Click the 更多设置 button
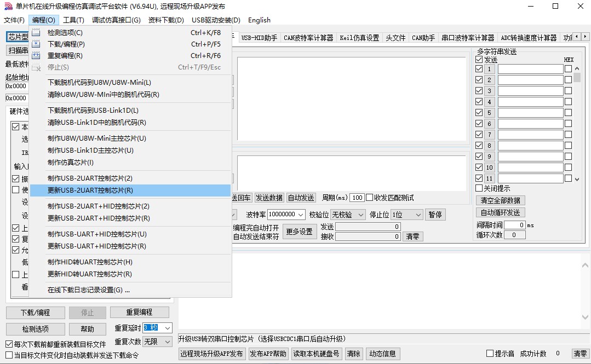This screenshot has height=364, width=591. tap(300, 232)
